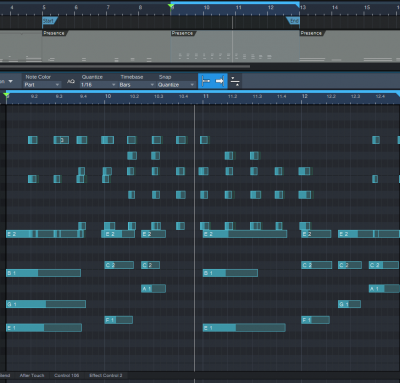The image size is (400, 383).
Task: Select the G 1 note at bar 9
Action: [x=46, y=304]
